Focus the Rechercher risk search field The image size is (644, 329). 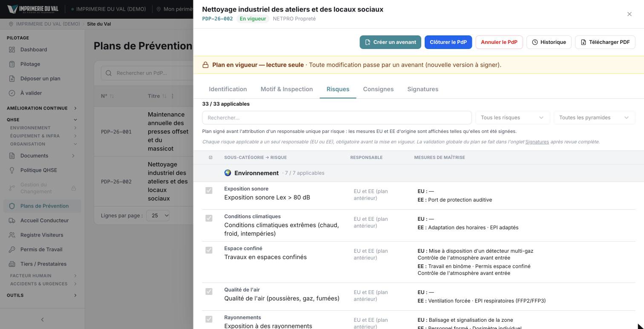click(x=337, y=118)
